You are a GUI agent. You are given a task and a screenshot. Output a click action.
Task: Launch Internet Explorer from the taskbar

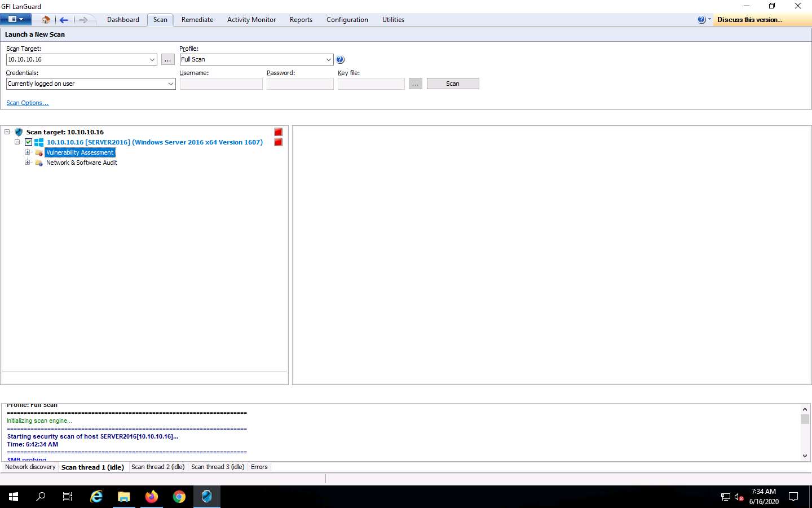pos(96,497)
